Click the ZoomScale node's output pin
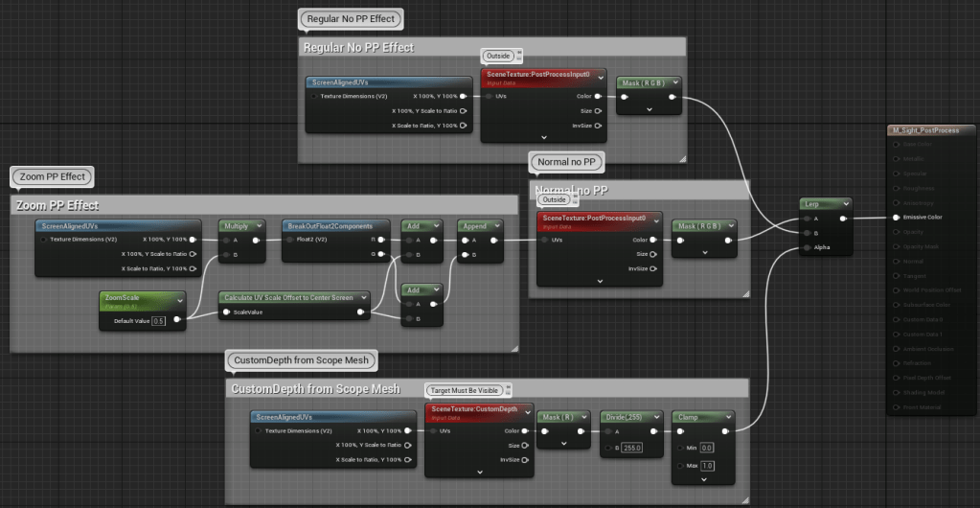 [x=177, y=319]
